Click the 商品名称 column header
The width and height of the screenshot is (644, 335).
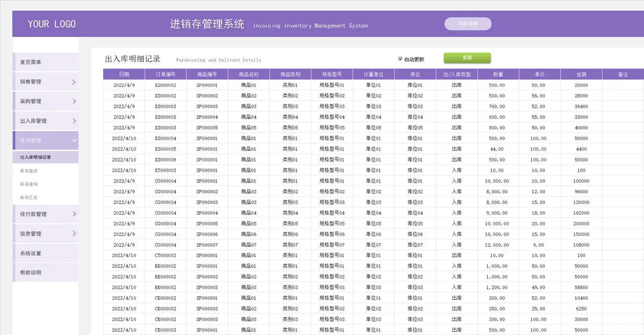[x=248, y=74]
